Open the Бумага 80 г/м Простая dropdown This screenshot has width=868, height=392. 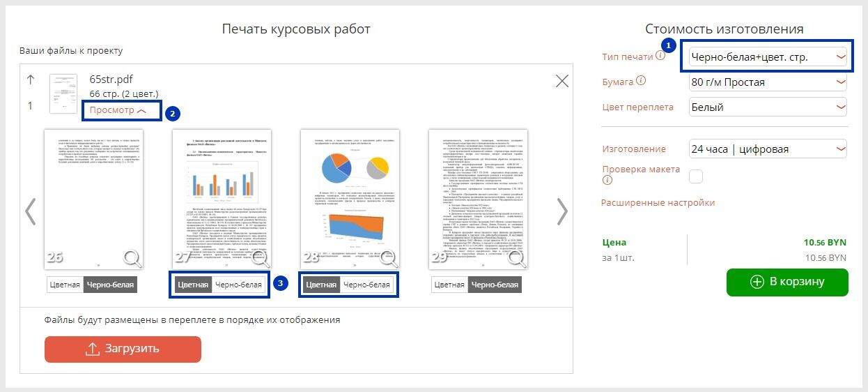click(x=767, y=82)
